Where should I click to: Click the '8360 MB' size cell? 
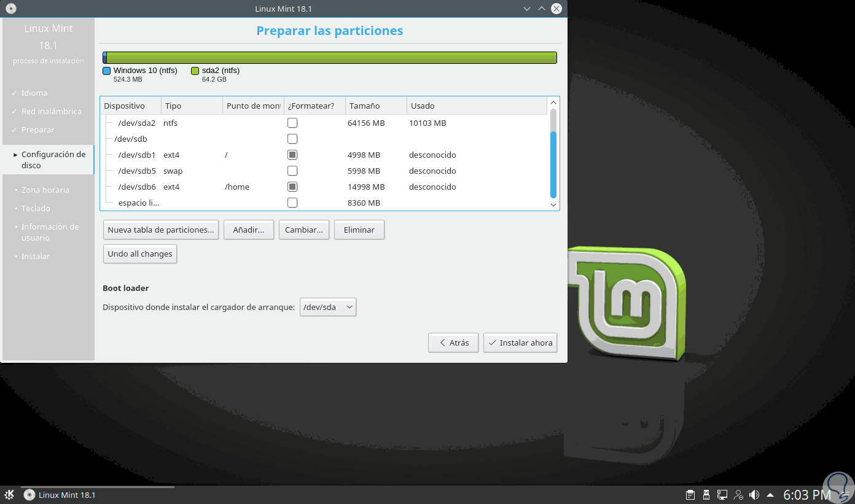[x=364, y=203]
